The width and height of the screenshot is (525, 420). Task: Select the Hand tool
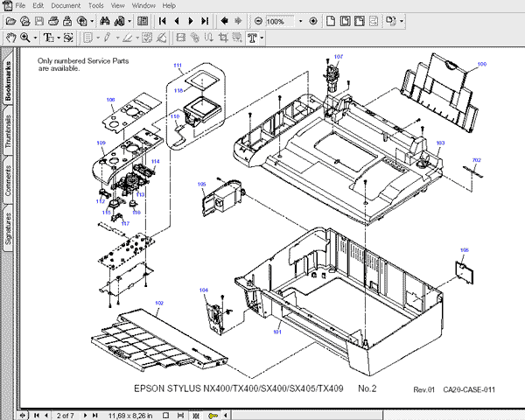pyautogui.click(x=10, y=38)
